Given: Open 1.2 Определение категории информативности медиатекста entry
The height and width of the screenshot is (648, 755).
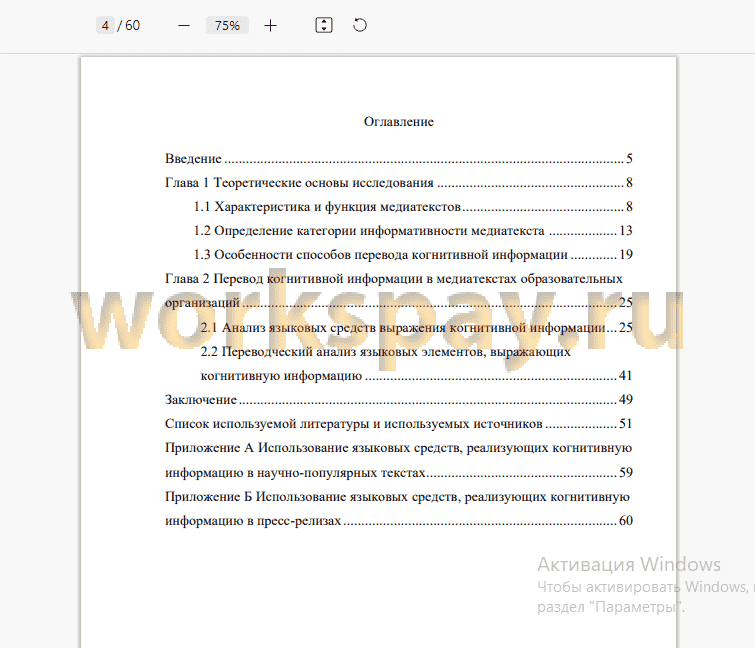Looking at the screenshot, I should (413, 231).
